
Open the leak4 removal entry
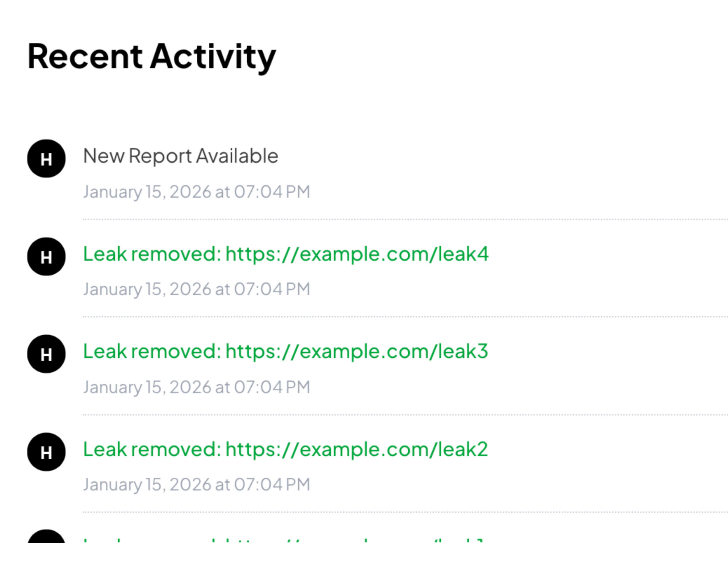286,255
